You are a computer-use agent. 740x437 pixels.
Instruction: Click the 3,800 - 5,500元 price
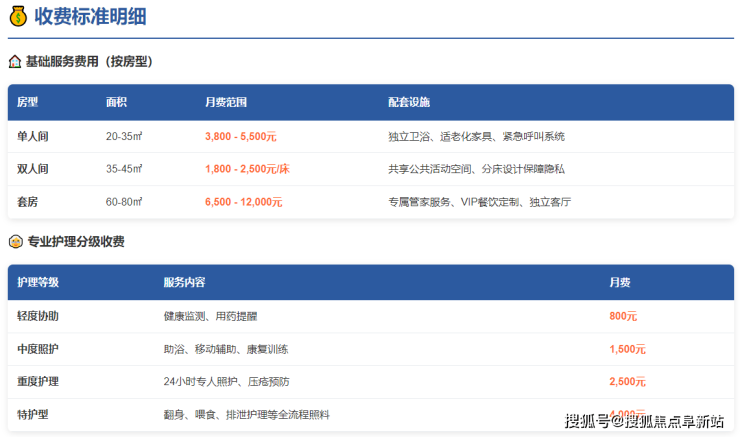tap(240, 136)
